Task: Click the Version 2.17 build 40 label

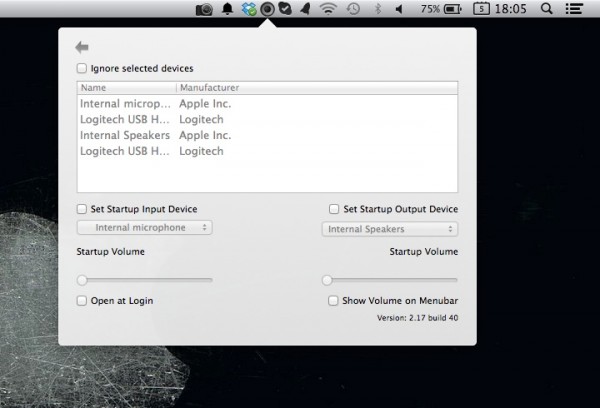Action: (x=417, y=318)
